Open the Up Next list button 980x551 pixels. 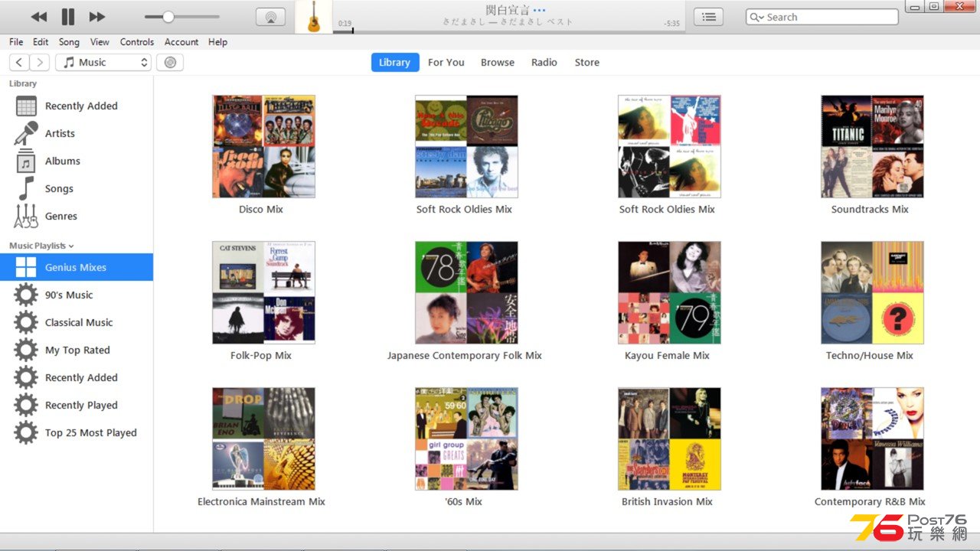pyautogui.click(x=709, y=17)
